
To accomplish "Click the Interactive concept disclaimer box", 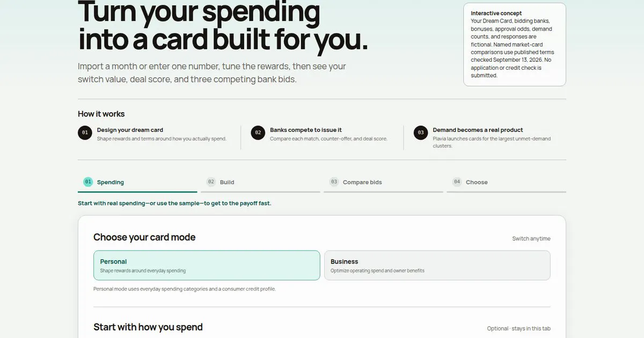I will click(x=515, y=45).
